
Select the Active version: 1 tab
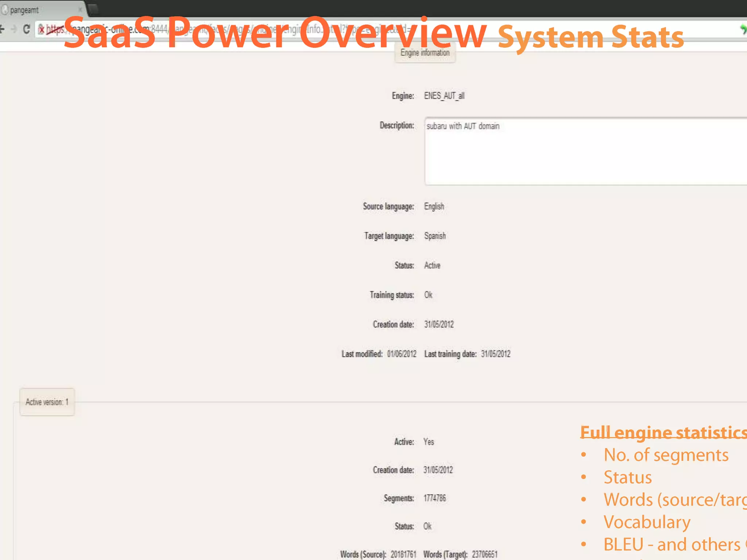[47, 402]
